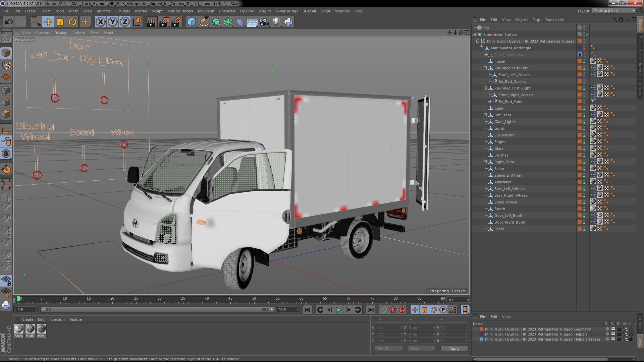The image size is (644, 362).
Task: Open the Layout dropdown Startup (User)
Action: coord(613,11)
